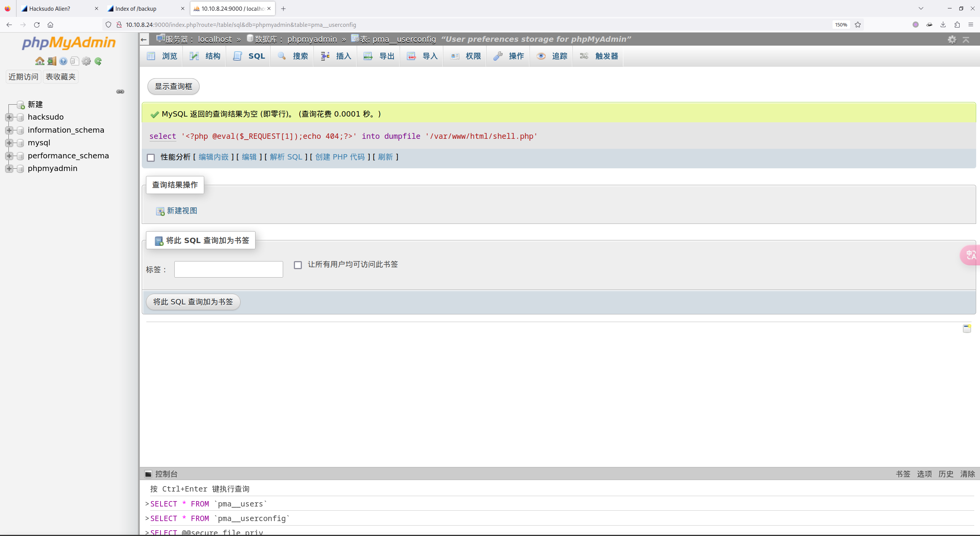This screenshot has height=536, width=980.
Task: Switch to the 近期访问 recent tab
Action: coord(23,77)
